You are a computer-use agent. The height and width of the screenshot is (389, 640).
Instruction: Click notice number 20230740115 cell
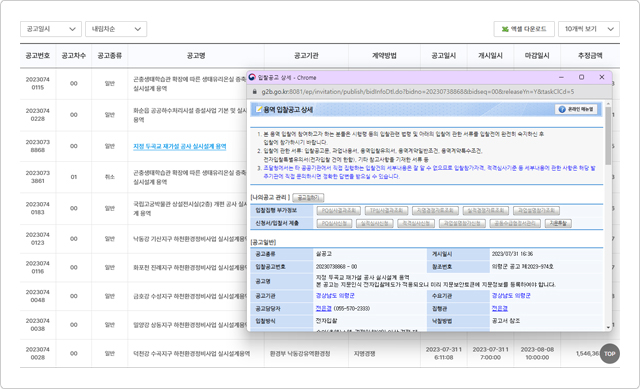click(x=38, y=83)
